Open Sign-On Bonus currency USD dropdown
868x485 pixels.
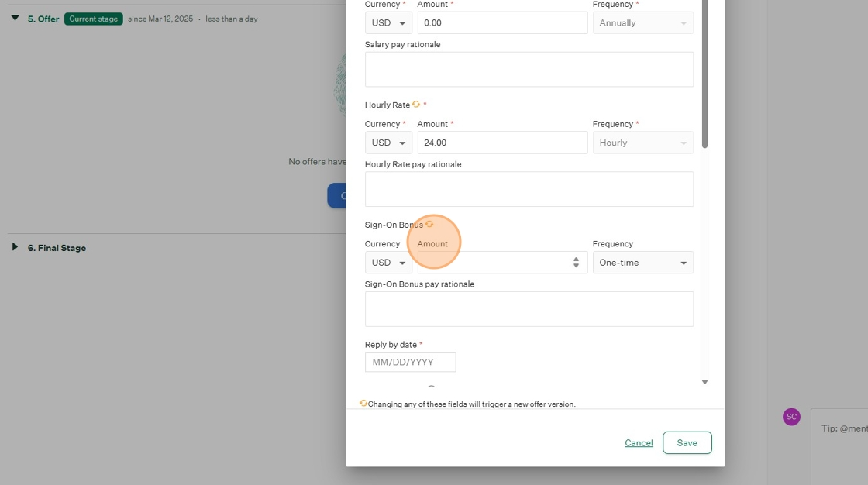[x=388, y=263]
